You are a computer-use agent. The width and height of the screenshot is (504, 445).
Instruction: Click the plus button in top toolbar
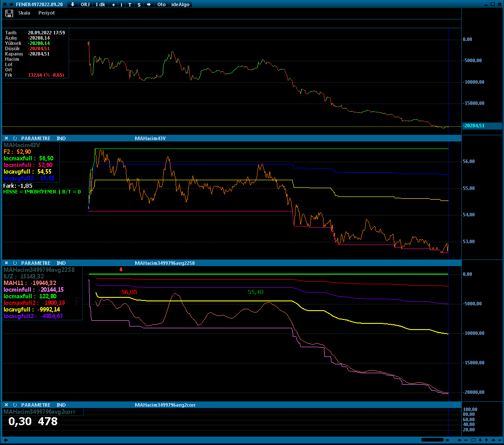click(x=114, y=5)
